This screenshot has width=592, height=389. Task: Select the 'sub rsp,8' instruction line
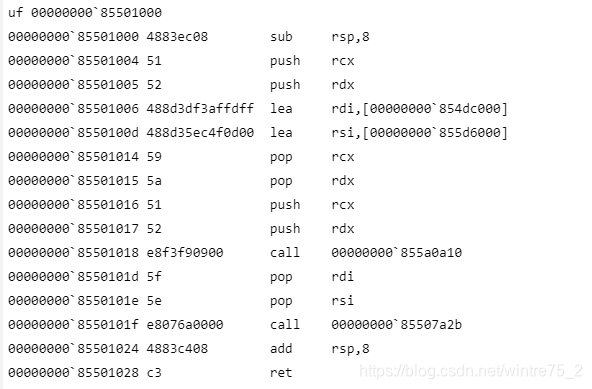[189, 37]
